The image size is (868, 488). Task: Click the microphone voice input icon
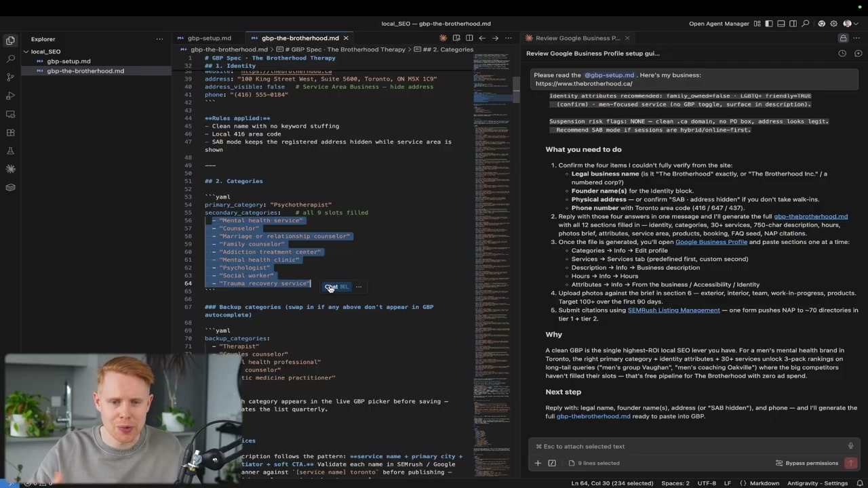850,446
